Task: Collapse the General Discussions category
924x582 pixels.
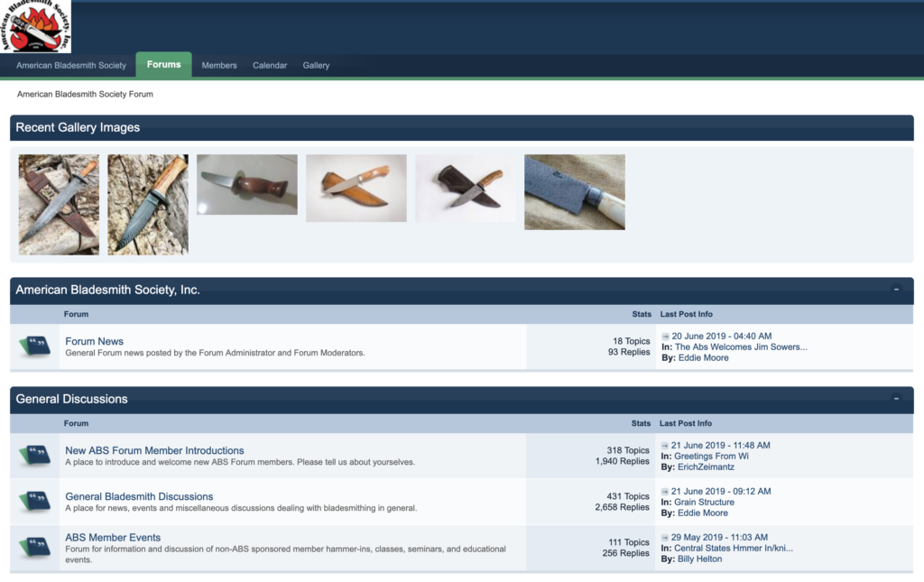Action: click(896, 399)
